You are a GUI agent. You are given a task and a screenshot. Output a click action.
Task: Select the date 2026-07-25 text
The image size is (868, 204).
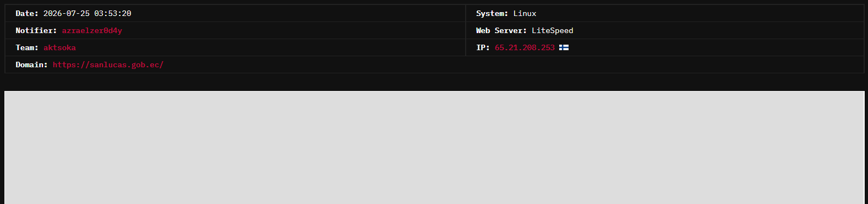pos(66,14)
